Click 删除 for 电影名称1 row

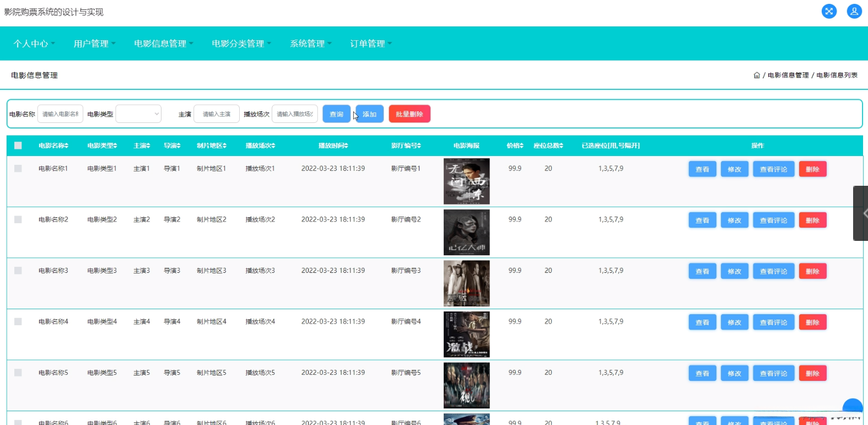[x=813, y=169]
